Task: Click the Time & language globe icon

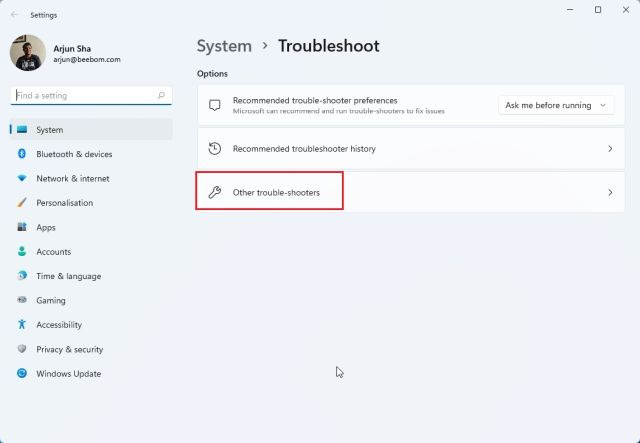Action: click(x=22, y=276)
